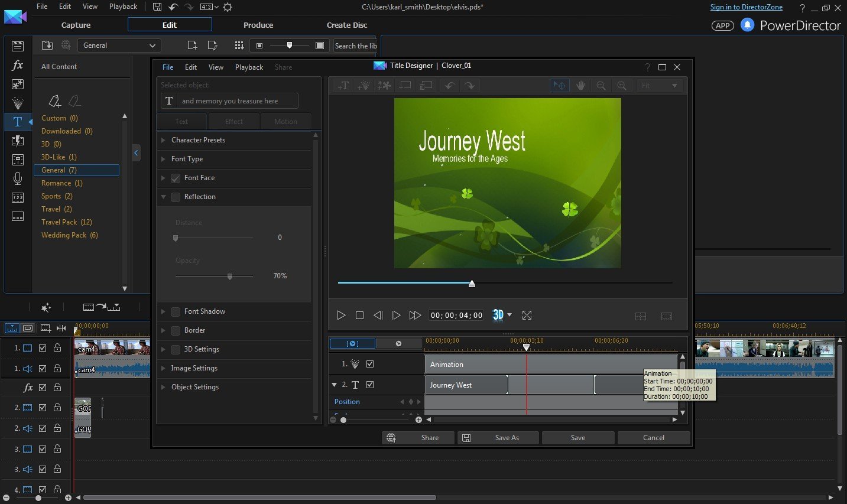Click the Save As button
847x504 pixels.
tap(499, 438)
